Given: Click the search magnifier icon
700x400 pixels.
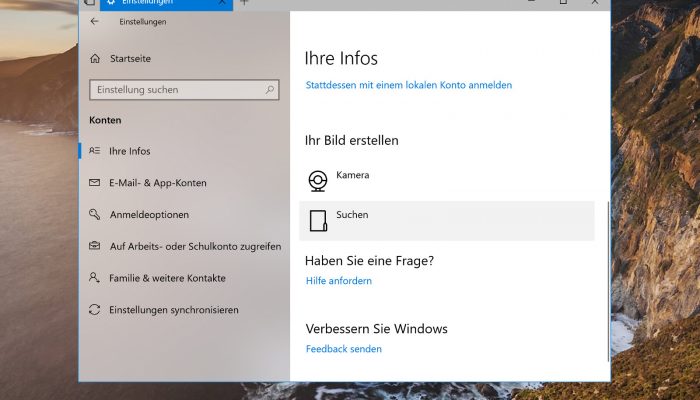Looking at the screenshot, I should coord(270,90).
